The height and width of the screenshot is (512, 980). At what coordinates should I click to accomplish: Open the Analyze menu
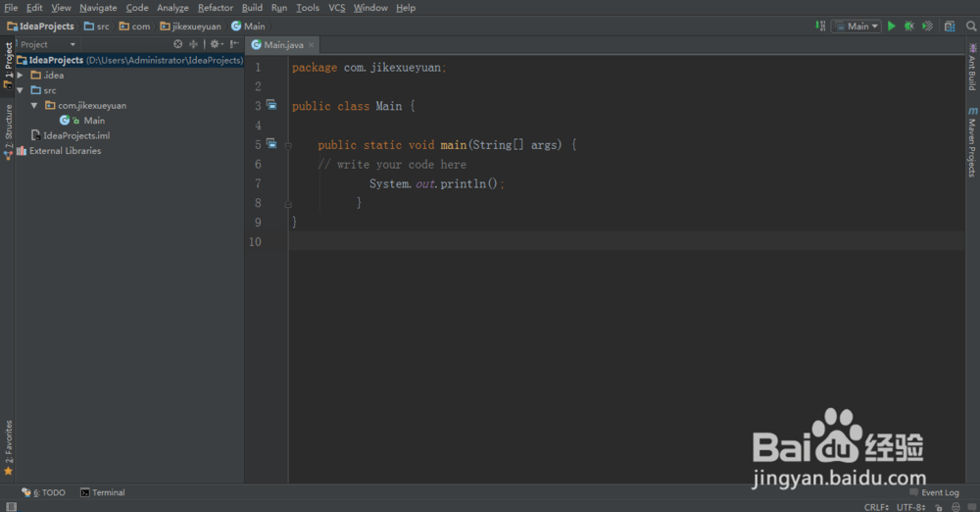pos(172,8)
